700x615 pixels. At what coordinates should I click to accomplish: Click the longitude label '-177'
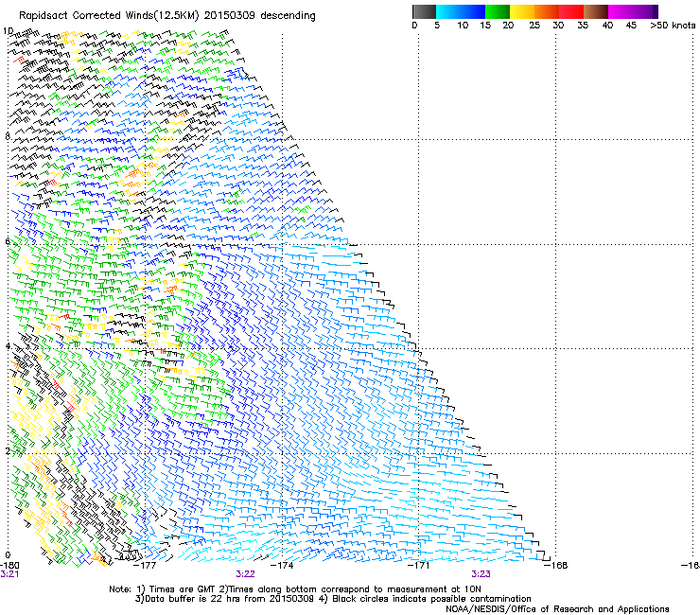pos(145,565)
